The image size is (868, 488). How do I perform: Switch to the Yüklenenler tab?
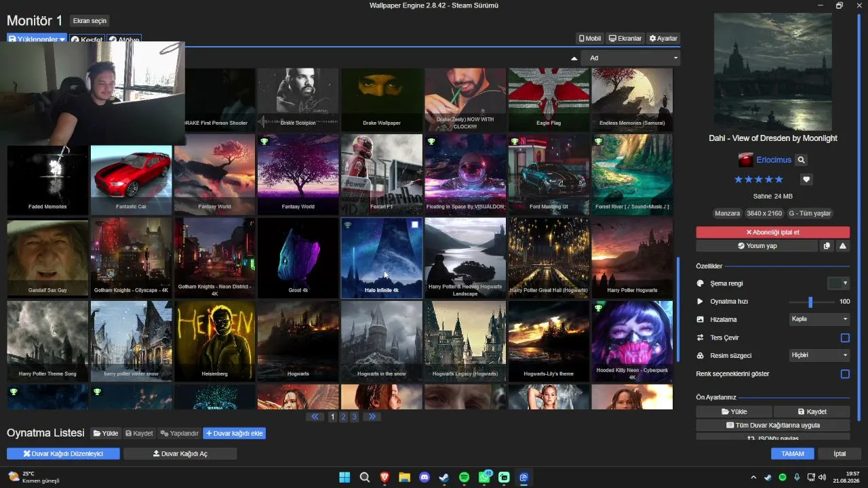[x=37, y=40]
